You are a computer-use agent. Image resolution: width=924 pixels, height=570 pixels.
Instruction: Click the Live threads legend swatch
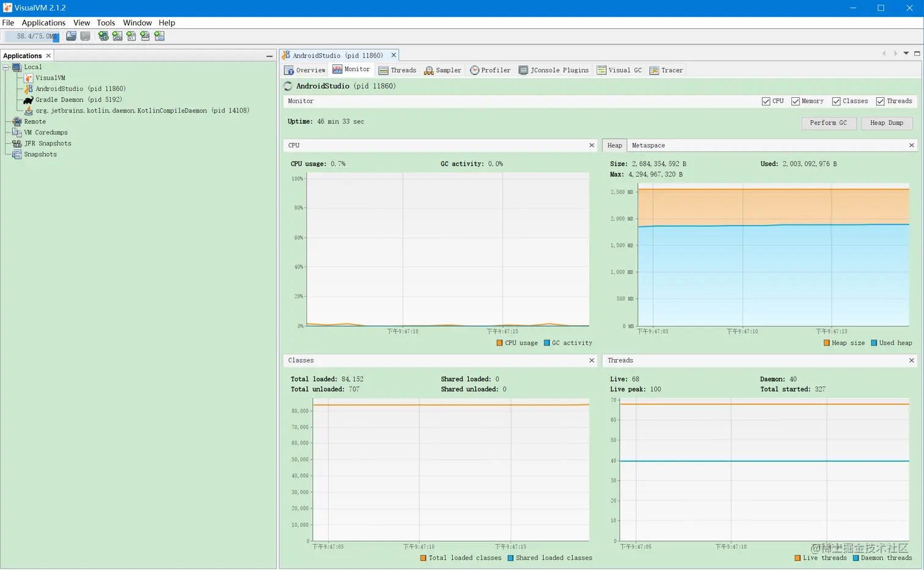click(798, 558)
